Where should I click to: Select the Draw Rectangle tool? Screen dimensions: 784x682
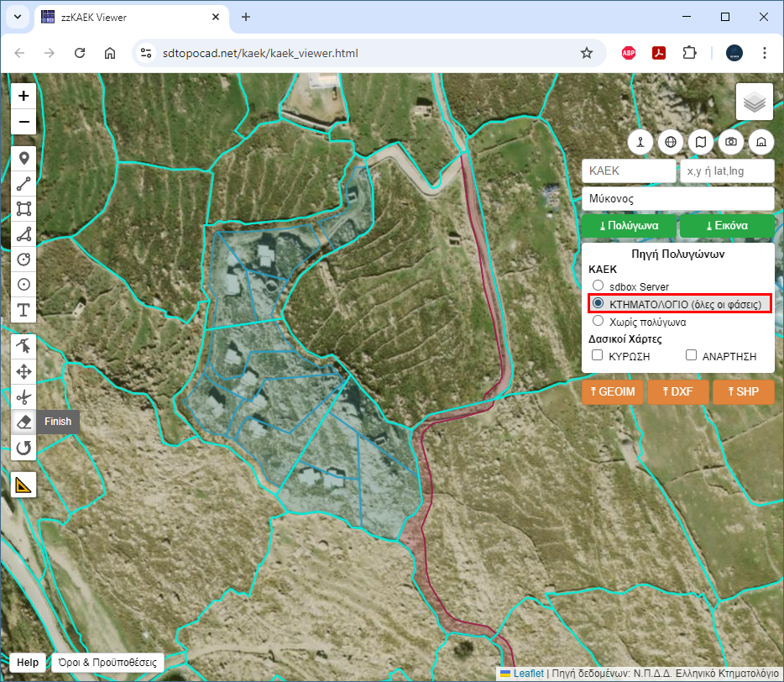pyautogui.click(x=24, y=208)
